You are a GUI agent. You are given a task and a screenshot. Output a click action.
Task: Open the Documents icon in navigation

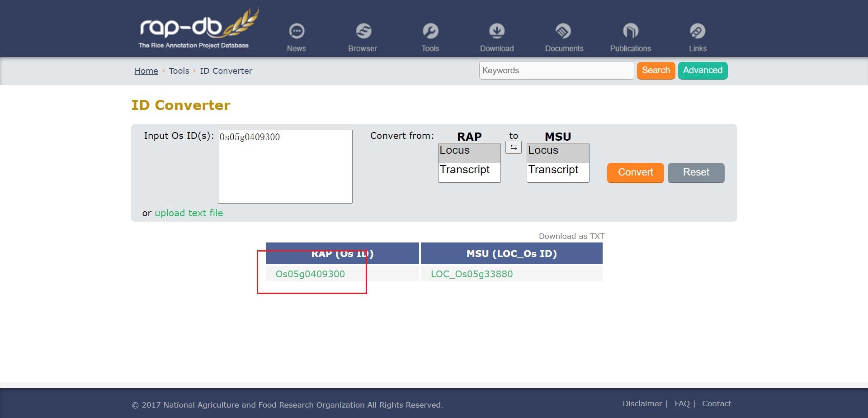pyautogui.click(x=563, y=31)
